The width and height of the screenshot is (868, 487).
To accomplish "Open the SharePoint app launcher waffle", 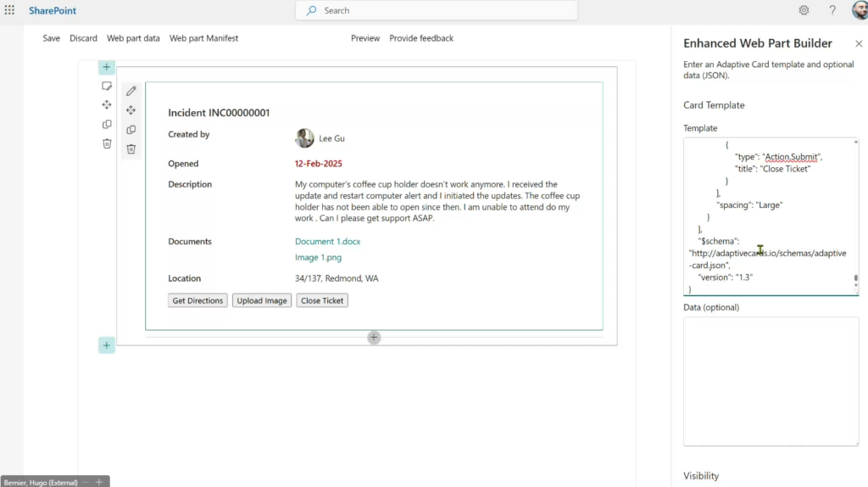I will [x=10, y=10].
